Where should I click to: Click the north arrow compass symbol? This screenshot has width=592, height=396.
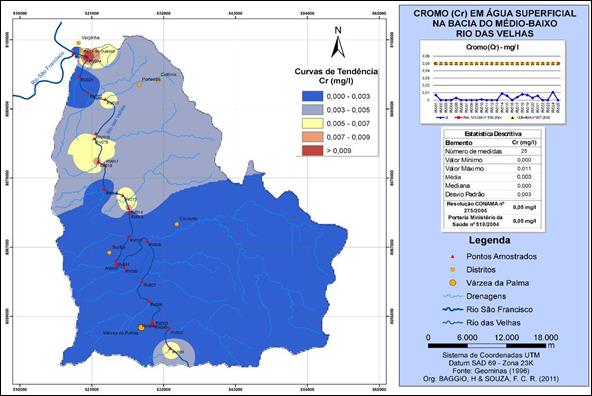(338, 42)
